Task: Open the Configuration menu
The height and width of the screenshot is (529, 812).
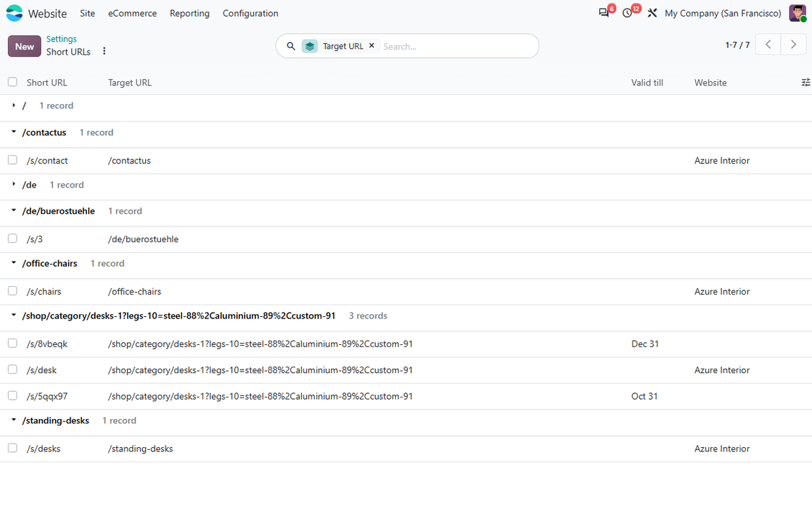Action: 251,14
